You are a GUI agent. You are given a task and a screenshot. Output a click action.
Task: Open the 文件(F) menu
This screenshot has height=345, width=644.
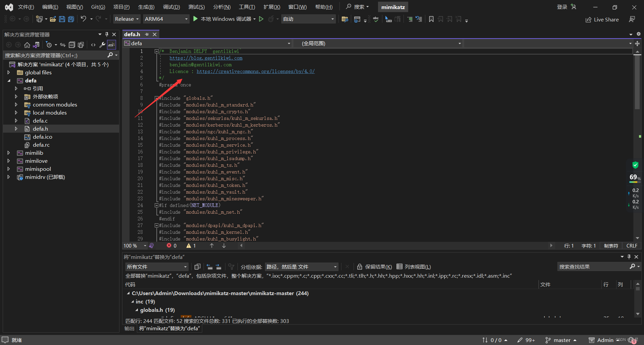(26, 7)
